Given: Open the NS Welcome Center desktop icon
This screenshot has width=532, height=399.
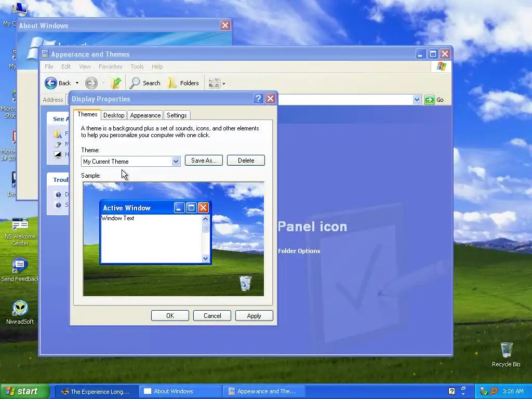Looking at the screenshot, I should coord(20,232).
